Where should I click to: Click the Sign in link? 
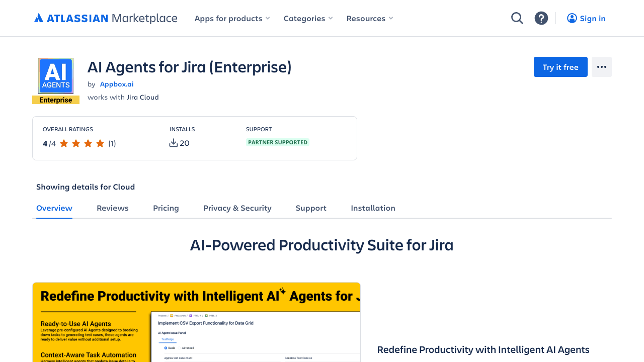point(586,18)
